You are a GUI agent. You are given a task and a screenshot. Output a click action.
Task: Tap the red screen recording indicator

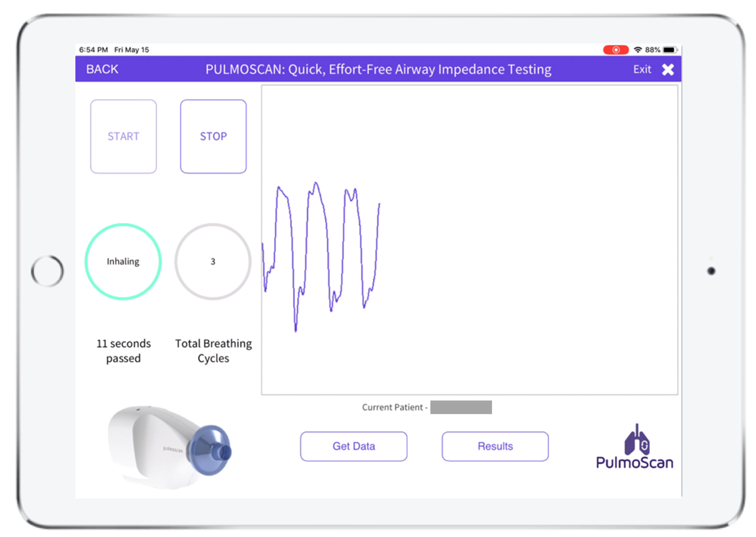coord(615,50)
